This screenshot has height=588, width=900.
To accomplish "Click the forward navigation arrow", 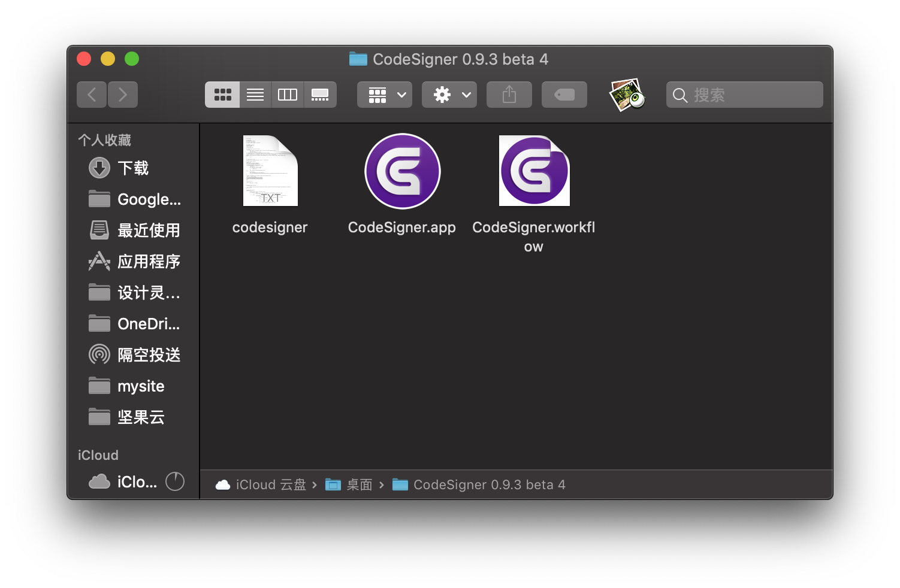I will 122,94.
